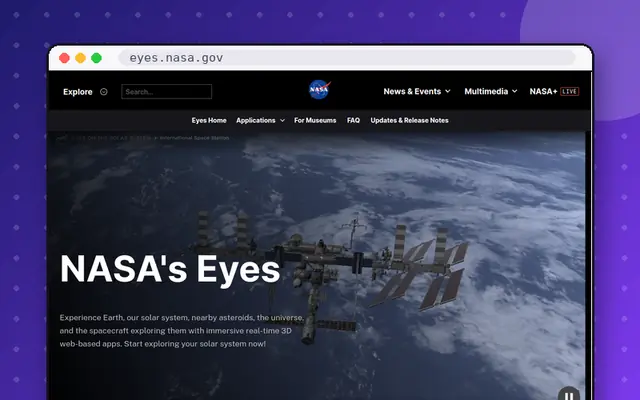Open the Multimedia menu
This screenshot has width=640, height=400.
click(486, 91)
